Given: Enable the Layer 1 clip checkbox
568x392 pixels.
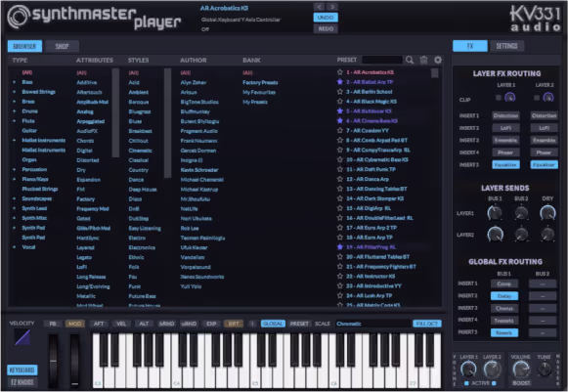Looking at the screenshot, I should pos(499,98).
